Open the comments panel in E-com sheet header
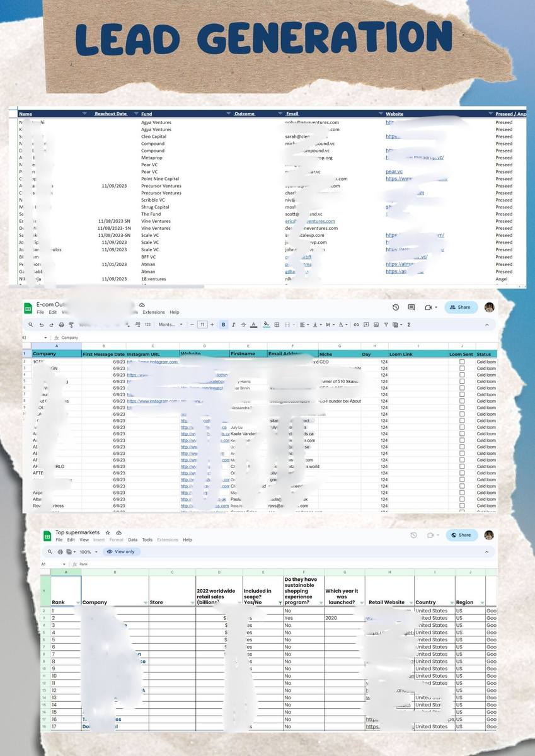Image resolution: width=535 pixels, height=756 pixels. (411, 307)
